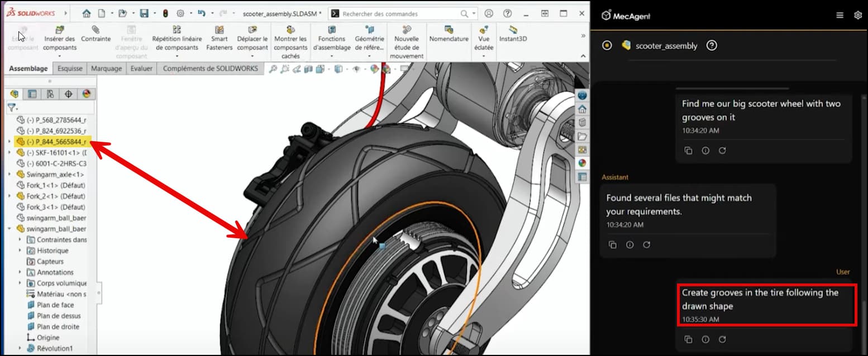Open the PropertyManager panel tab
Image resolution: width=868 pixels, height=356 pixels.
coord(32,94)
